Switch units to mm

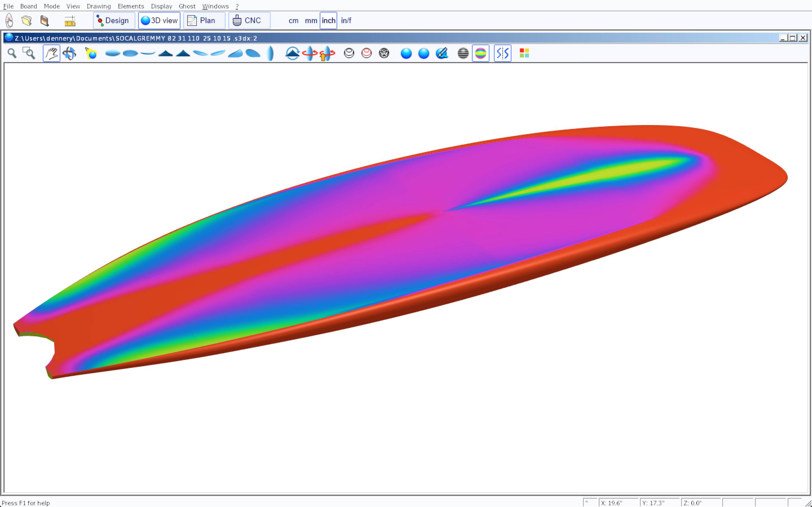311,21
